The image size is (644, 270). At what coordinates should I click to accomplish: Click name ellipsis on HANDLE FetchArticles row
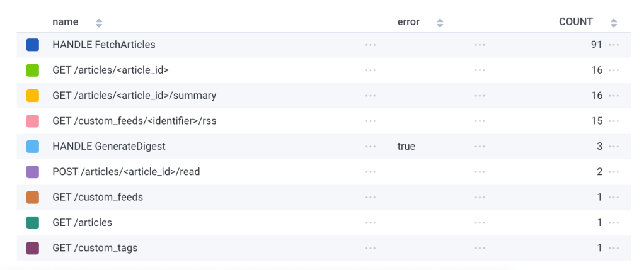point(370,45)
